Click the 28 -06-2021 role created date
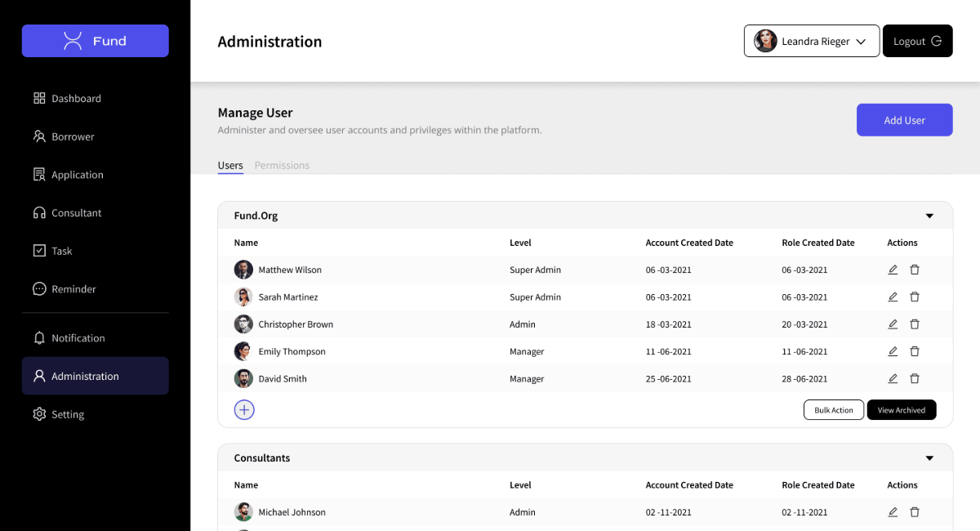Screen dimensions: 980x531 tap(804, 379)
